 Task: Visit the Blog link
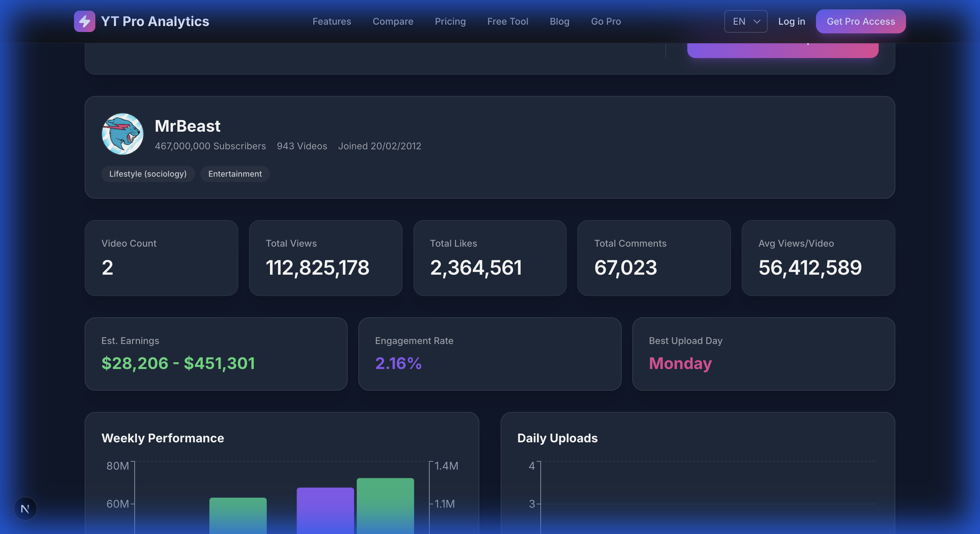click(559, 21)
